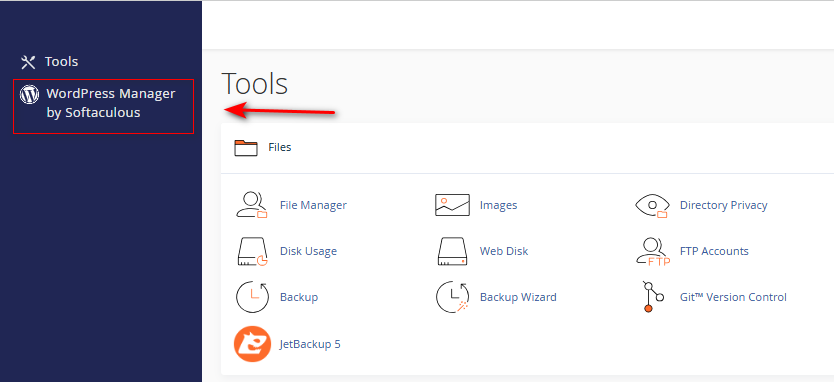
Task: Open the JetBackup 5 link
Action: [310, 344]
